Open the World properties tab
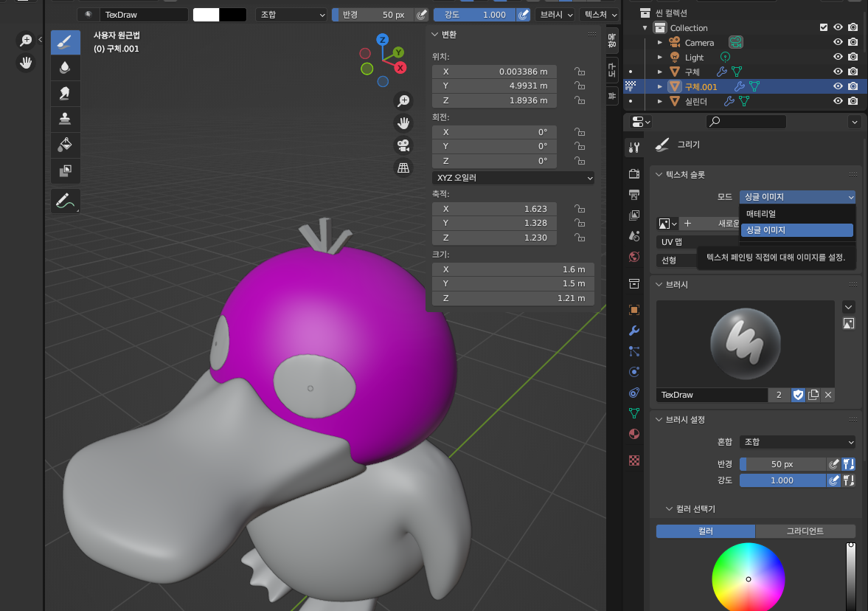This screenshot has width=868, height=611. point(633,257)
